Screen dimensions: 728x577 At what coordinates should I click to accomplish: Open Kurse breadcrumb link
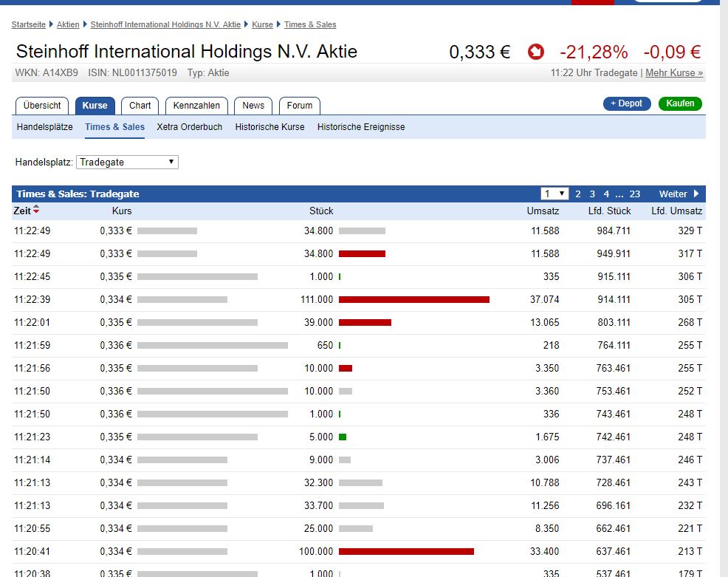(x=262, y=24)
